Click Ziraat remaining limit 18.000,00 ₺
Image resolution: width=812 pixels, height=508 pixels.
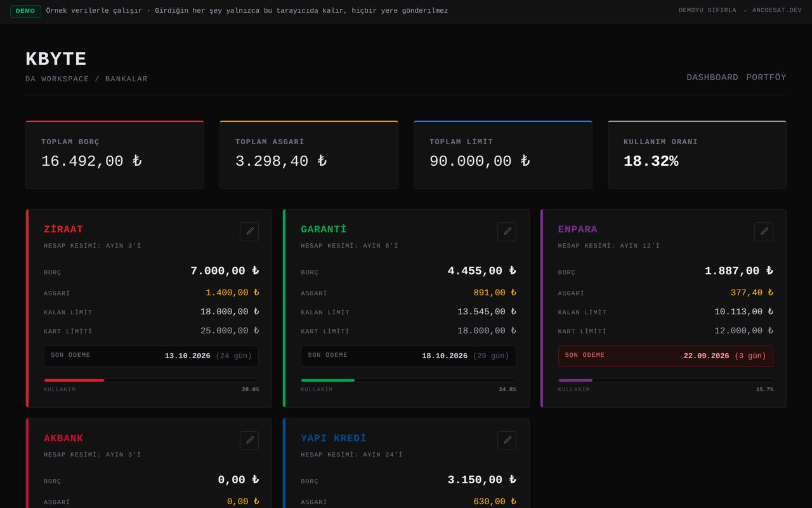click(x=230, y=312)
